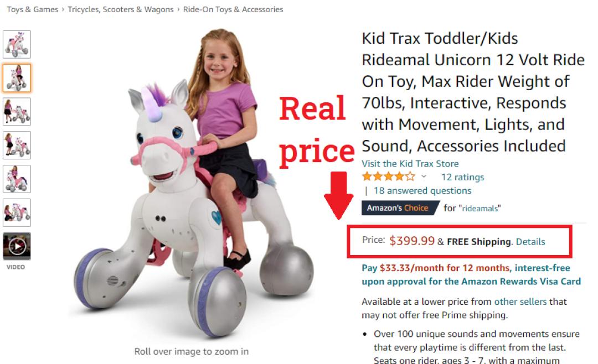Viewport: 598px width, 364px height.
Task: View the fifth thumbnail photo
Action: coord(17,179)
